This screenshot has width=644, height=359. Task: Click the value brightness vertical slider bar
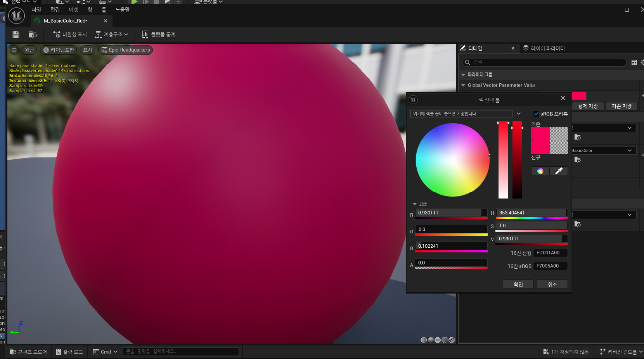517,160
